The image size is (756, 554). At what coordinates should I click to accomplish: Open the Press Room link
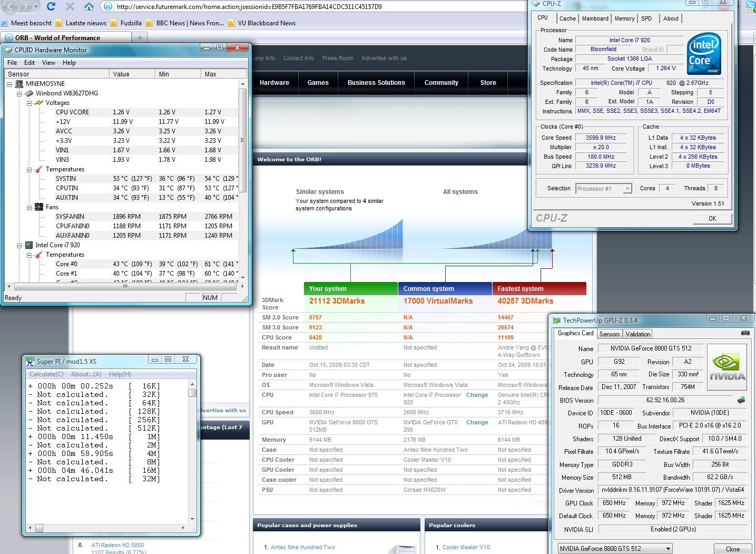(338, 58)
